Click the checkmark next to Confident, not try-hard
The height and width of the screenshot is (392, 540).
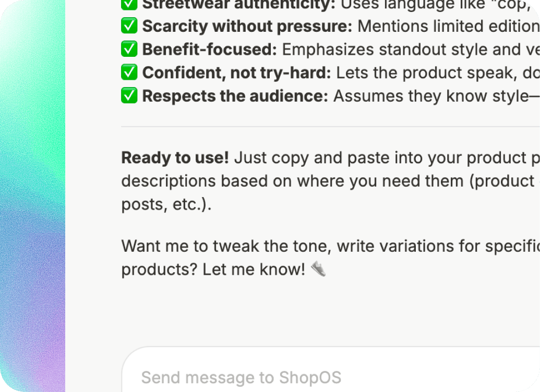click(x=129, y=72)
